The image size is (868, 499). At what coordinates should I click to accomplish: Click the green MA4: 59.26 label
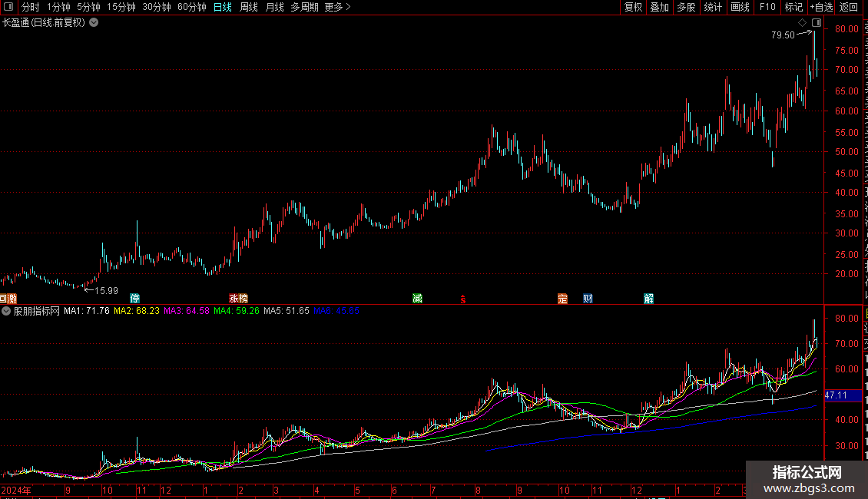point(237,311)
